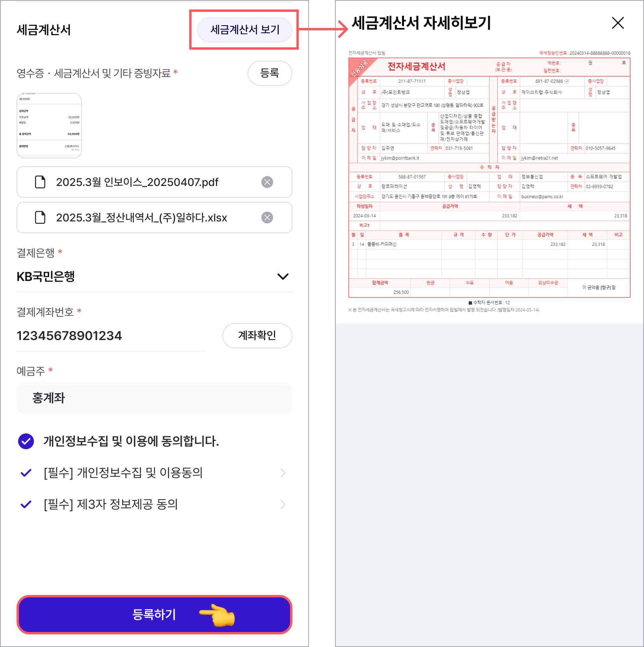The height and width of the screenshot is (647, 644).
Task: Click verified mark beside 891-87-02986
Action: point(567,81)
